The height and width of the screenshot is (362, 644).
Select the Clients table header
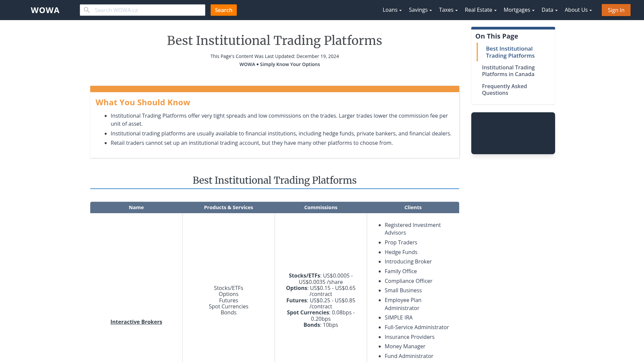tap(413, 207)
